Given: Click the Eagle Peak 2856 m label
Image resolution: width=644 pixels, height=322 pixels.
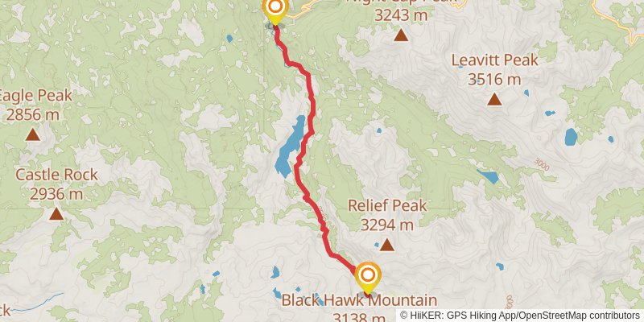Looking at the screenshot, I should tap(35, 105).
